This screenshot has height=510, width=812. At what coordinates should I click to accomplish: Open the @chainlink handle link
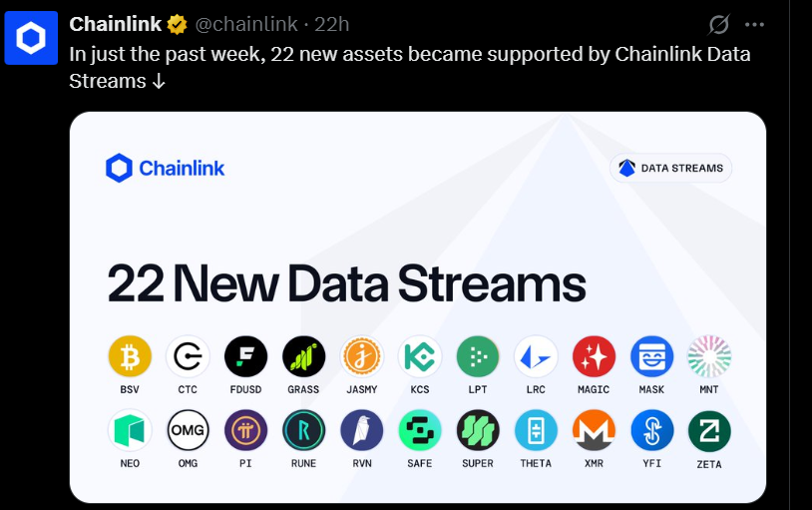pyautogui.click(x=246, y=24)
